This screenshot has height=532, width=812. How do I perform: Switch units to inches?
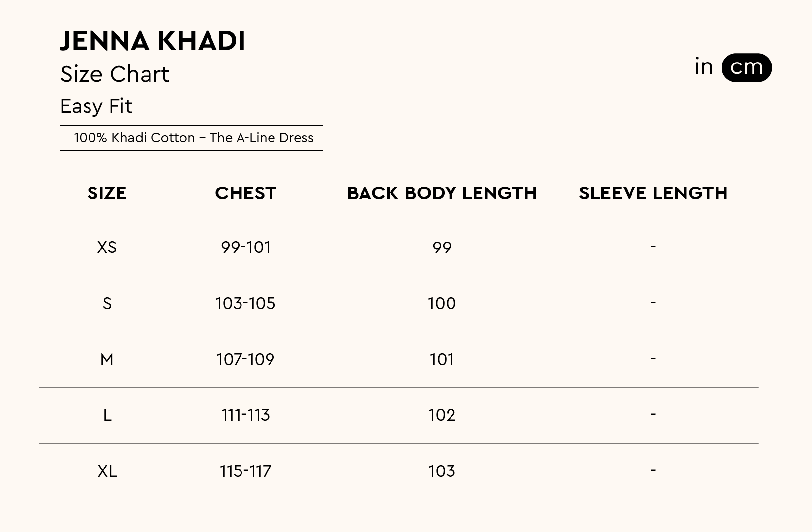[704, 67]
